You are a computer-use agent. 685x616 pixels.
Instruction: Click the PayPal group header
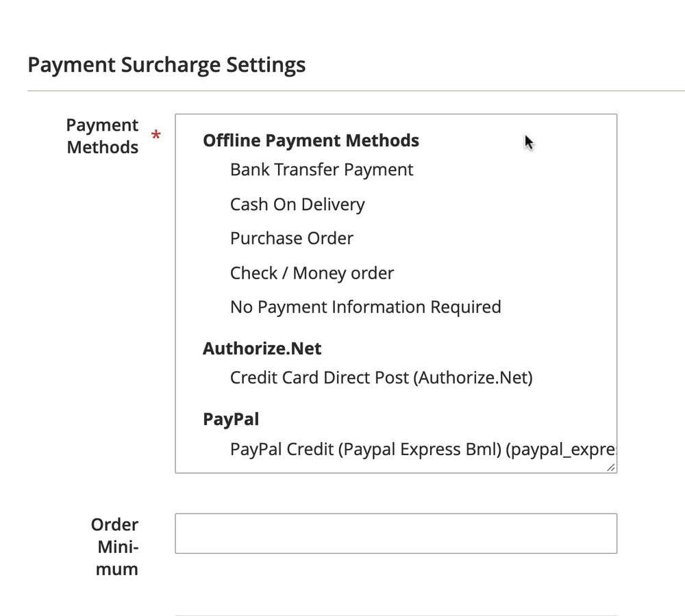231,419
